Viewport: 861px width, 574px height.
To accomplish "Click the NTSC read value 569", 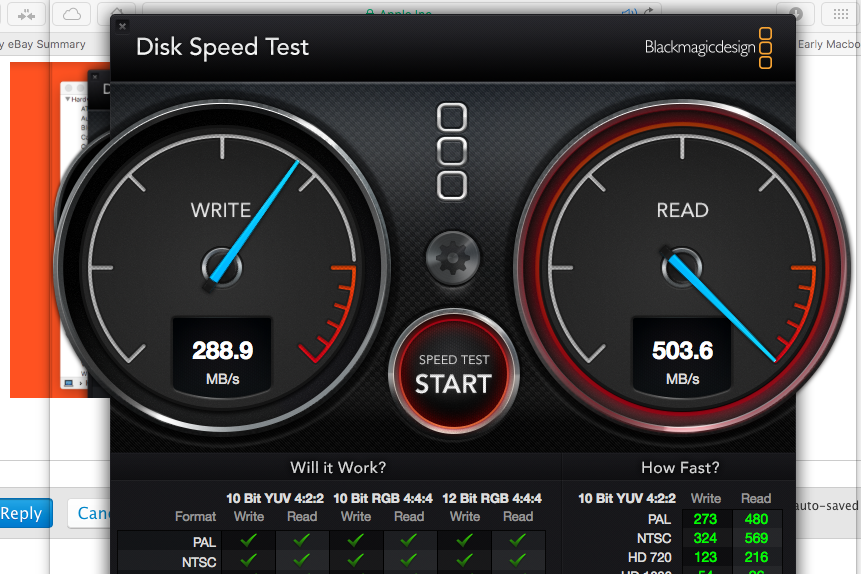I will 756,538.
